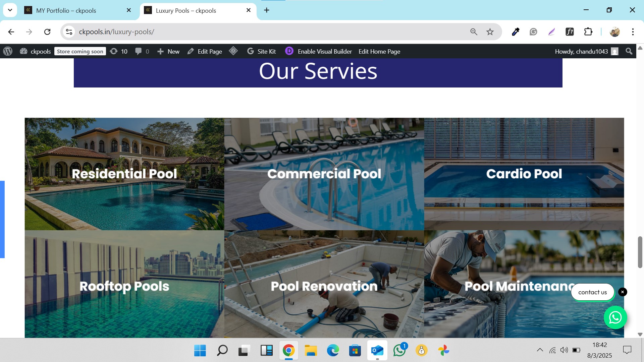Click Edit Page link
Viewport: 644px width, 362px height.
point(205,51)
